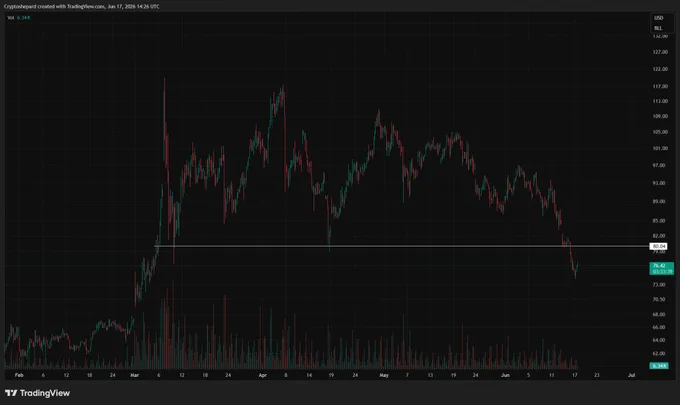Click the 117.00 price axis label
Image resolution: width=680 pixels, height=405 pixels.
[x=660, y=87]
